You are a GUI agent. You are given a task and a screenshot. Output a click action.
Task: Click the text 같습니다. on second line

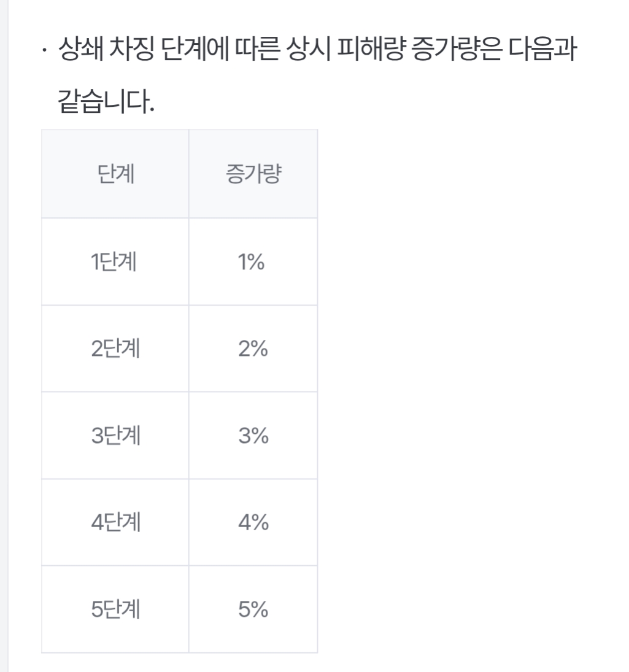point(105,101)
